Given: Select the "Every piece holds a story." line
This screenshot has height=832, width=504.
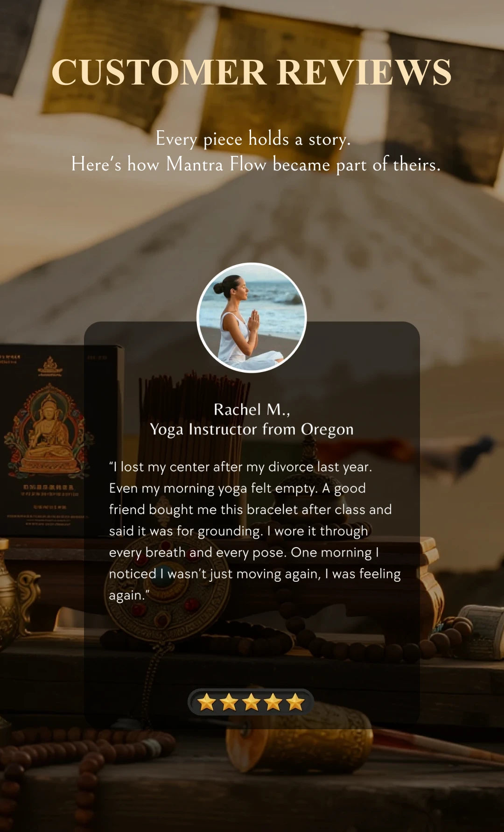Looking at the screenshot, I should point(253,139).
